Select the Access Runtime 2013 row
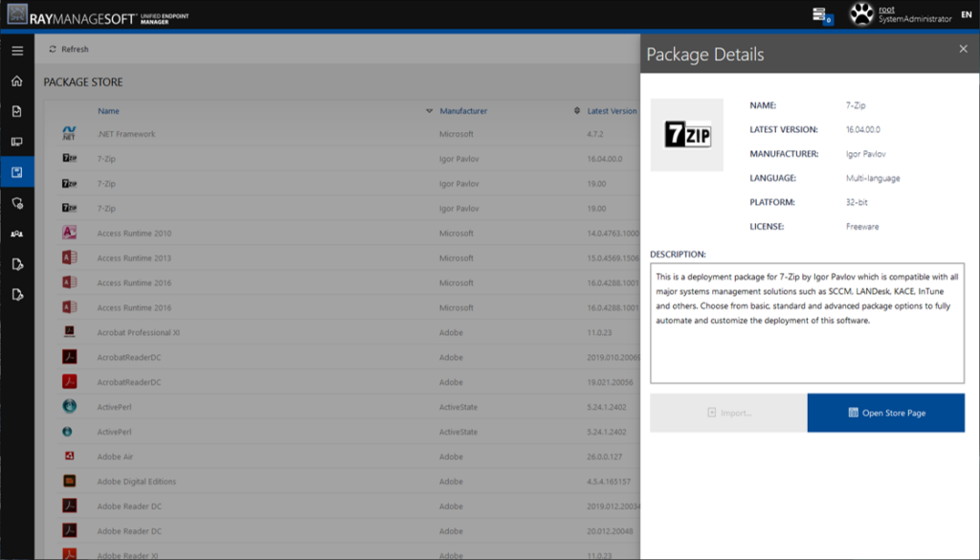This screenshot has width=980, height=560. tap(342, 258)
